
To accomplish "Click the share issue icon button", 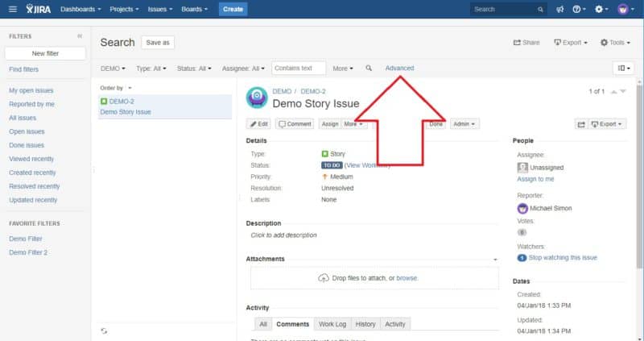I will pos(581,124).
